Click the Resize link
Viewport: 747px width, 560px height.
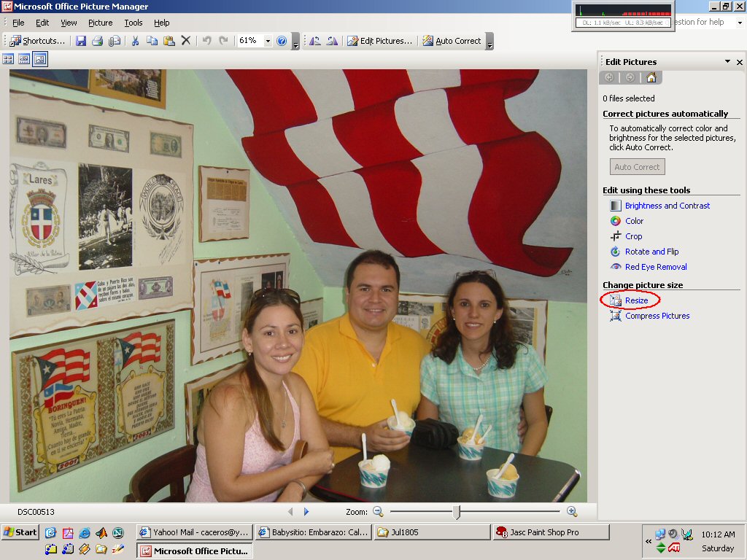tap(636, 300)
